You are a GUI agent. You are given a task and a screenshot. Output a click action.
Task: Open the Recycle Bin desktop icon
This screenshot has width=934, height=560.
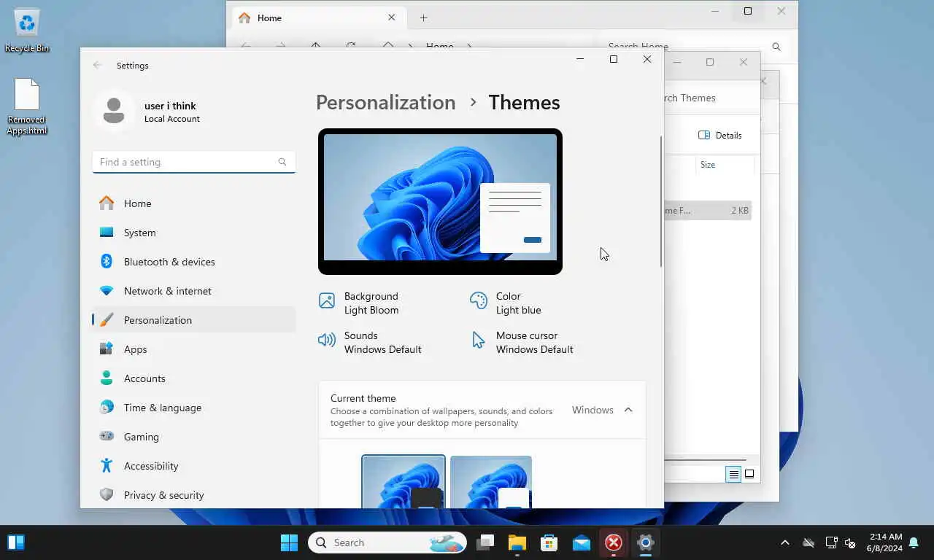27,31
